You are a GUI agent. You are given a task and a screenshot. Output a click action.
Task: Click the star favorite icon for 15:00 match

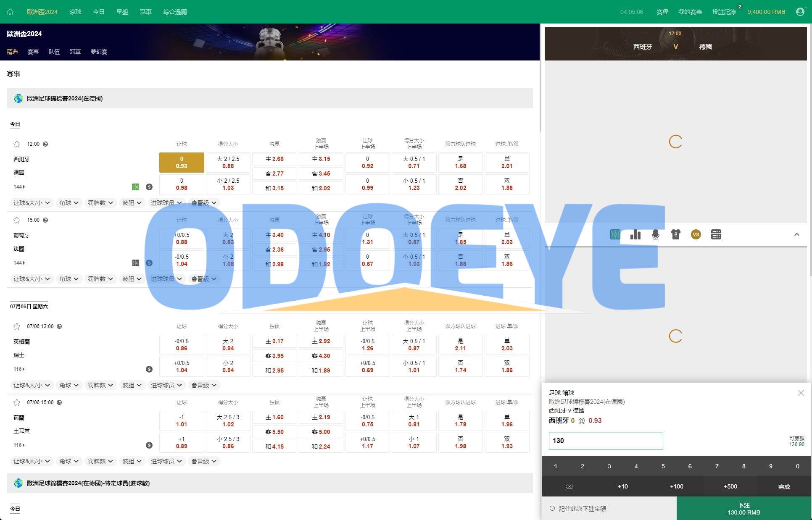(16, 220)
